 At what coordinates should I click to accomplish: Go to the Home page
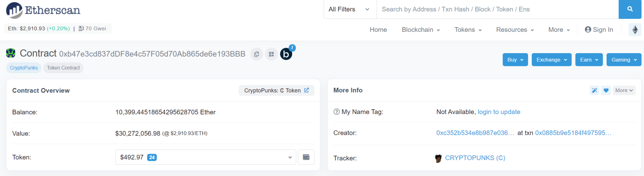tap(378, 30)
